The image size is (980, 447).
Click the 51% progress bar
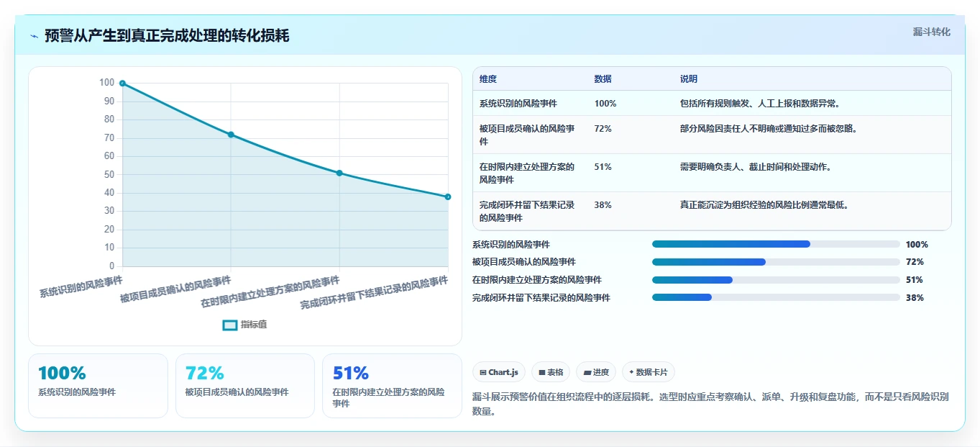(x=776, y=279)
